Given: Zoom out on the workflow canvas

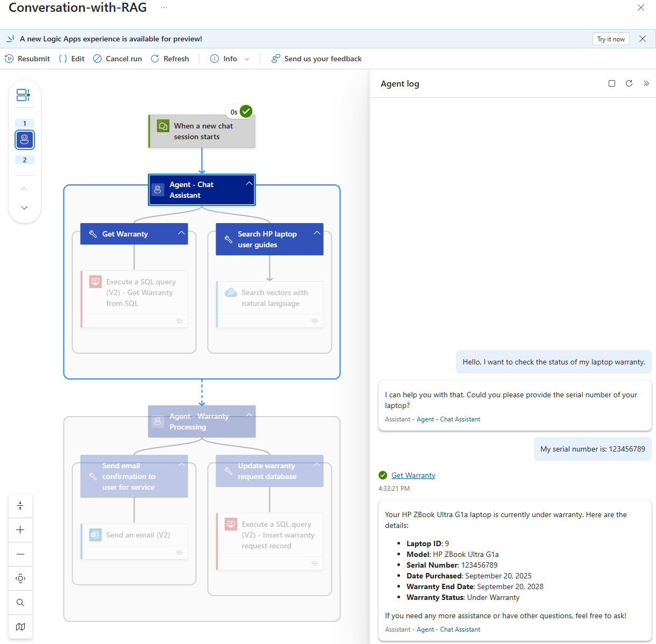Looking at the screenshot, I should [20, 554].
